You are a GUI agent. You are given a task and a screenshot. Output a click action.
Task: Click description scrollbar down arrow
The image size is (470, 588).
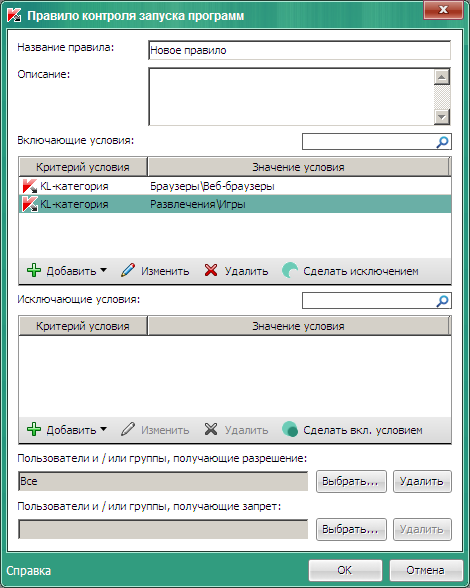click(442, 117)
